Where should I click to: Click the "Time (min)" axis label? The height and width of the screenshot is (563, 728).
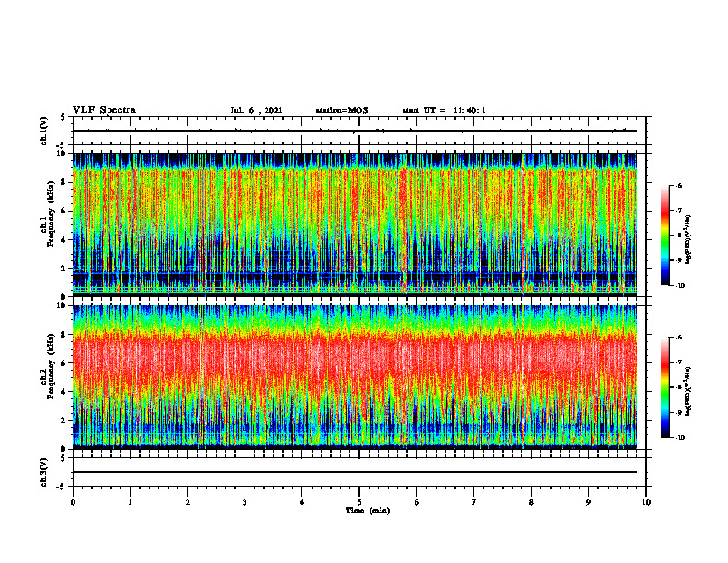(368, 511)
